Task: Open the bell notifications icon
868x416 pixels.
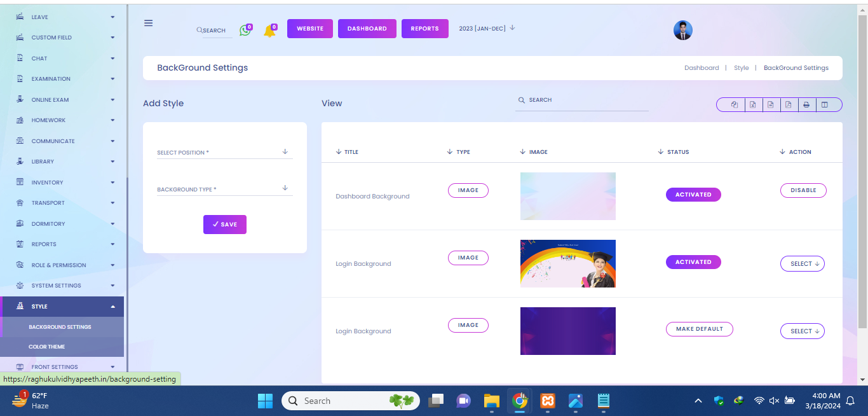Action: click(269, 31)
